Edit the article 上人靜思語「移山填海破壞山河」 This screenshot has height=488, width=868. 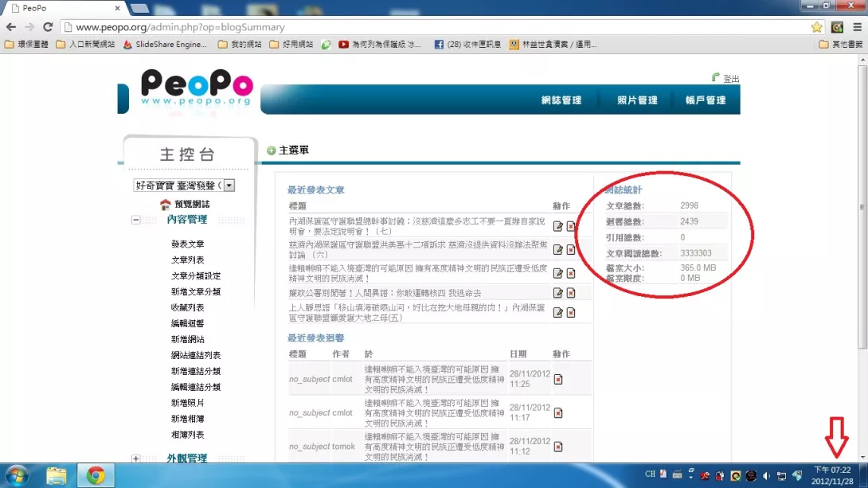pos(558,313)
